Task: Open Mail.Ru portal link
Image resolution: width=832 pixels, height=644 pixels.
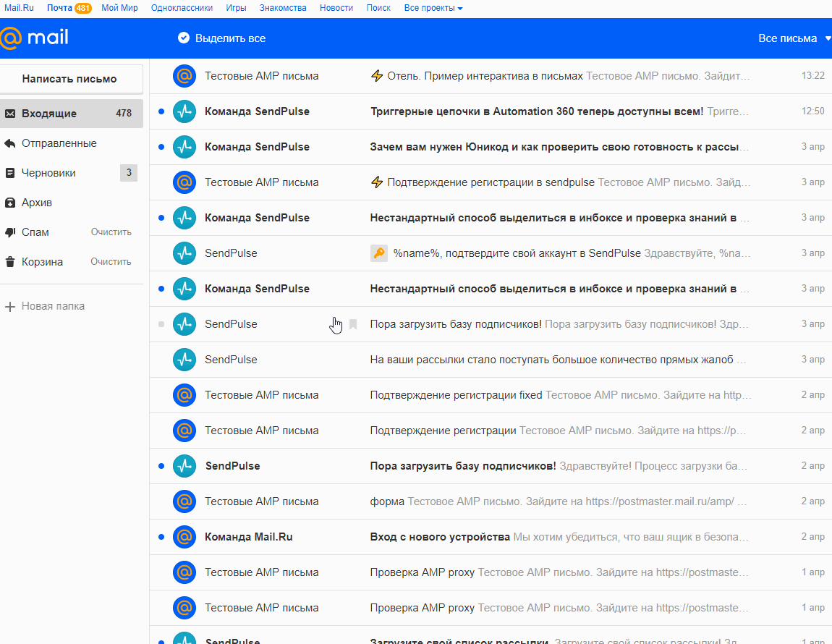Action: (x=19, y=8)
